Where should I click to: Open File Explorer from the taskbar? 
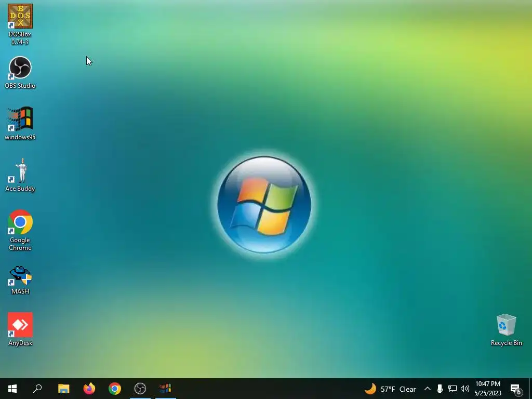(x=63, y=389)
